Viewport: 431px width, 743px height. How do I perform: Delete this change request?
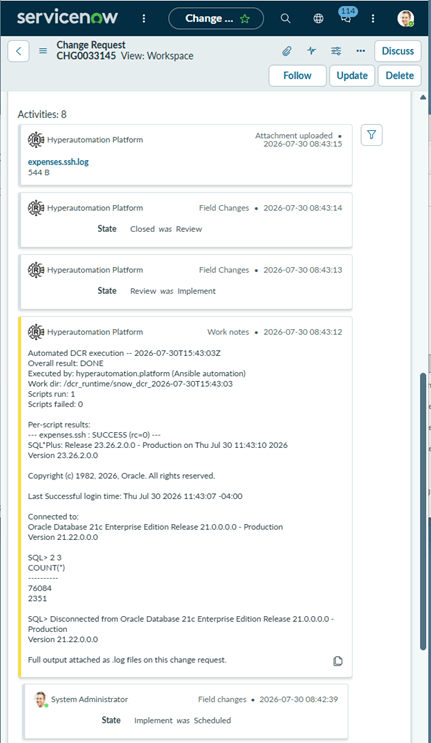coord(400,76)
